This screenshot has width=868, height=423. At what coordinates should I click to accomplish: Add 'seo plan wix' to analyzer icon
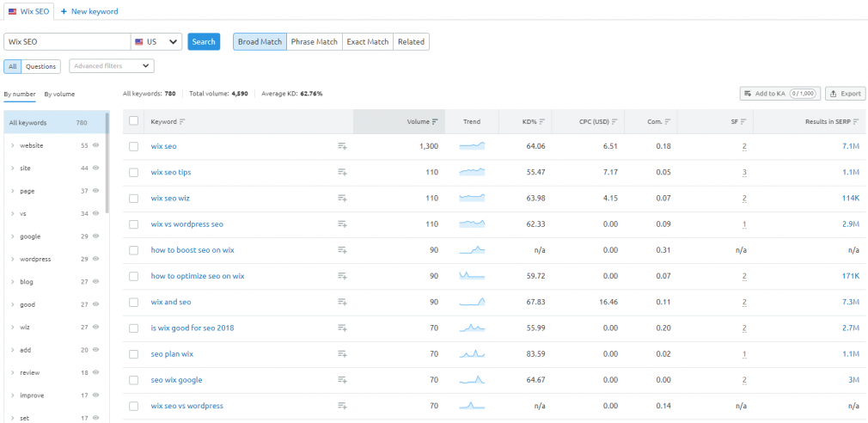pos(342,354)
